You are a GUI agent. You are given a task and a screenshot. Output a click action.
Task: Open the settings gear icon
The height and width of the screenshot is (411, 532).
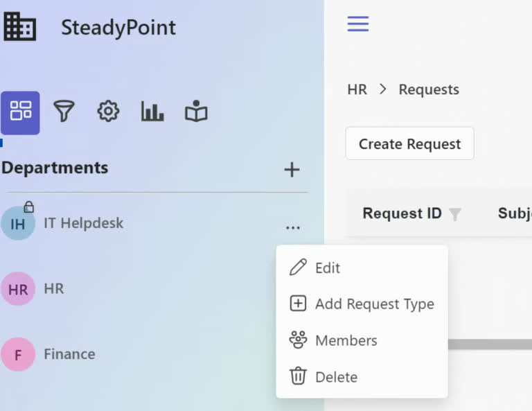(108, 111)
